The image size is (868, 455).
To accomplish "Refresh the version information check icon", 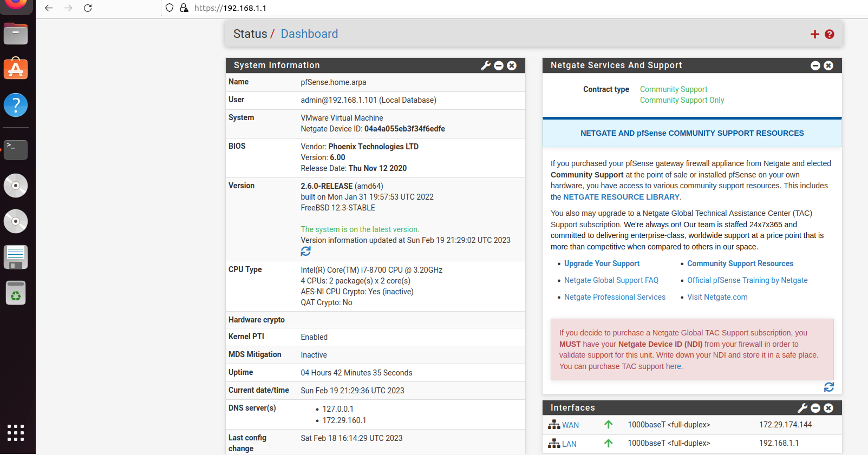I will tap(306, 252).
